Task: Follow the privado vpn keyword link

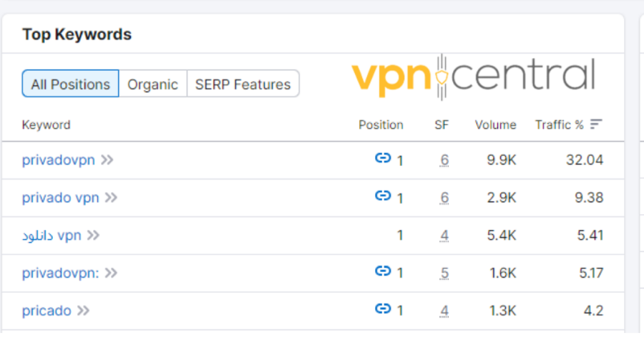Action: [60, 198]
